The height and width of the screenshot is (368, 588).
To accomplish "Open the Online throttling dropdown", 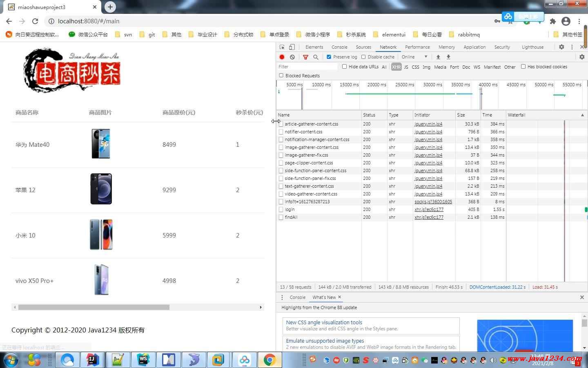I will pos(414,57).
